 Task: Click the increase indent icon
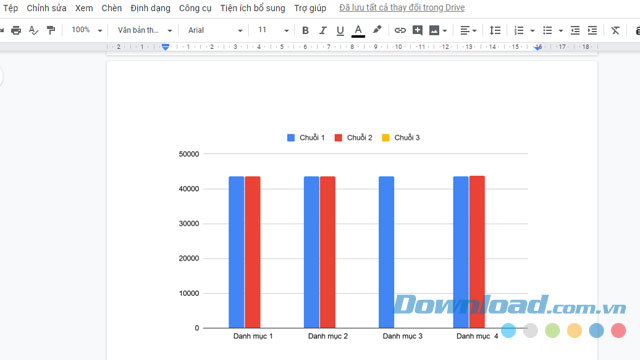pos(592,30)
